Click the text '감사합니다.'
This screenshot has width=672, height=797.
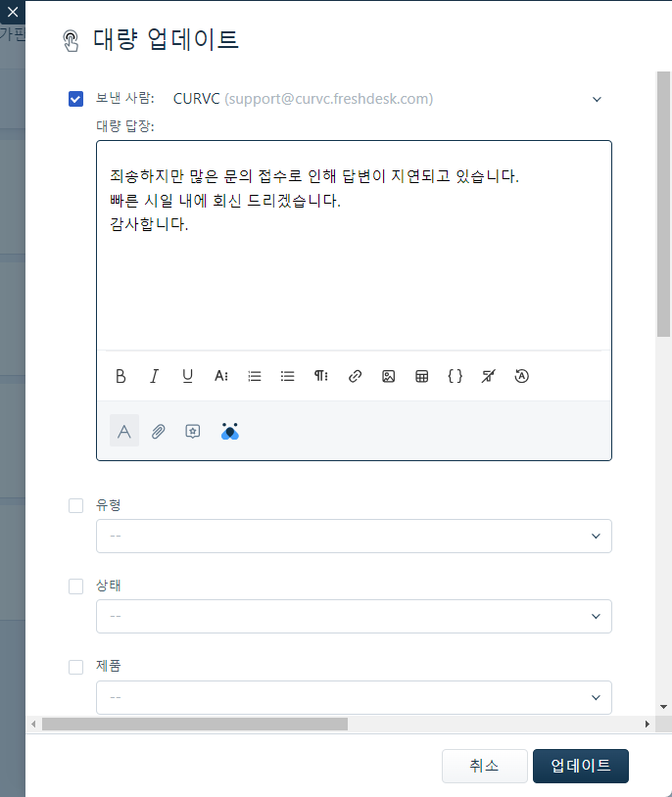pyautogui.click(x=149, y=224)
